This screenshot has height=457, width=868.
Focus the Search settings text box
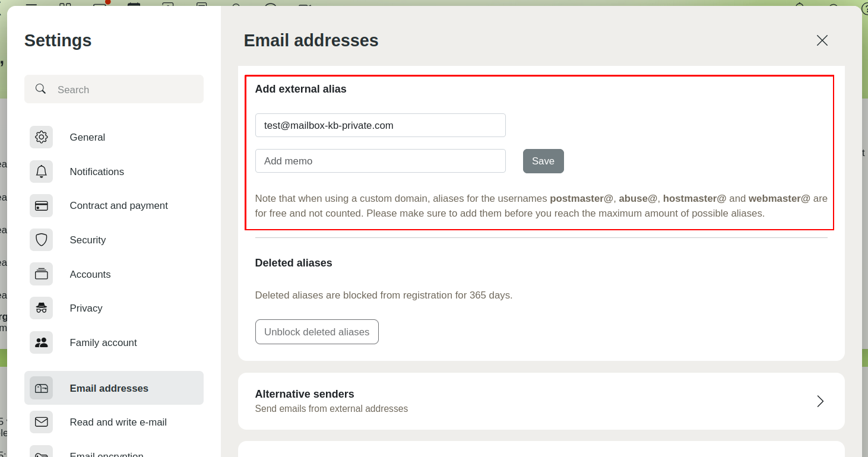(125, 90)
